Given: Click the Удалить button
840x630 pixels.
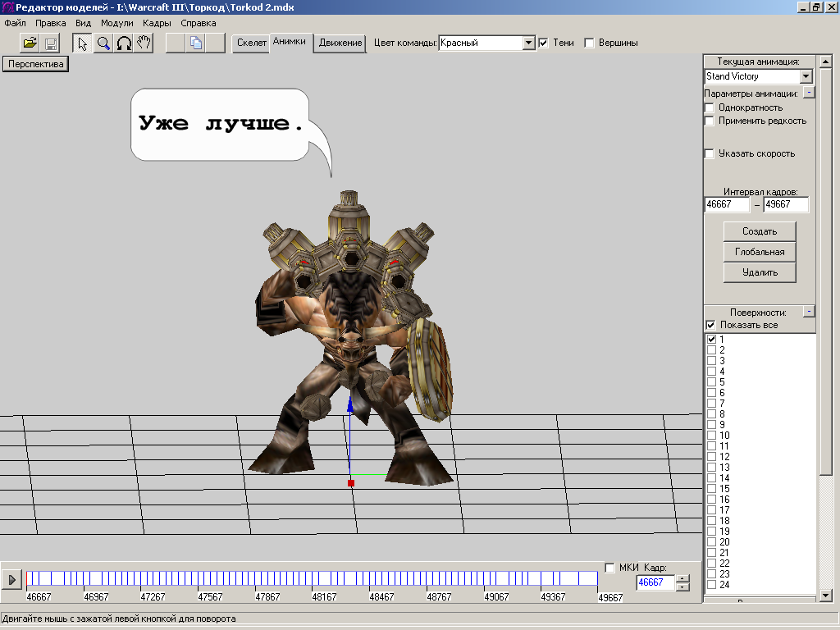Looking at the screenshot, I should 760,272.
